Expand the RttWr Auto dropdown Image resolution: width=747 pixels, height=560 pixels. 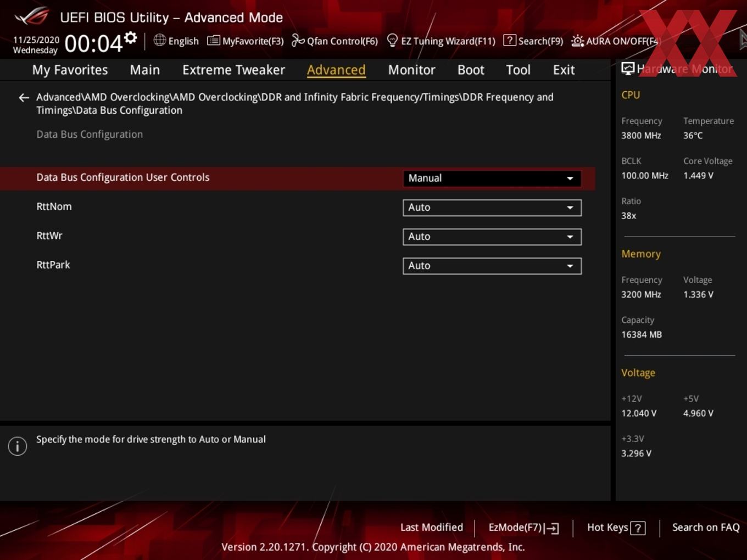[x=492, y=237]
